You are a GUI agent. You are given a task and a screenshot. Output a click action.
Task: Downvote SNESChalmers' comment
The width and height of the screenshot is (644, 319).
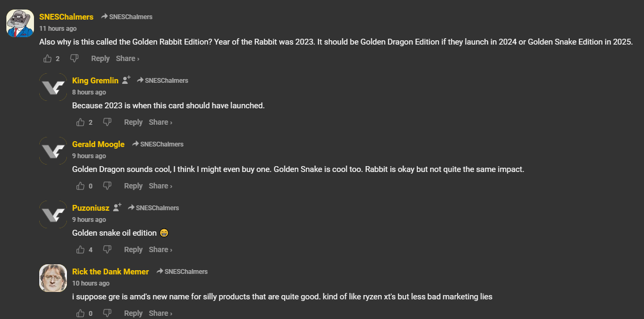74,58
